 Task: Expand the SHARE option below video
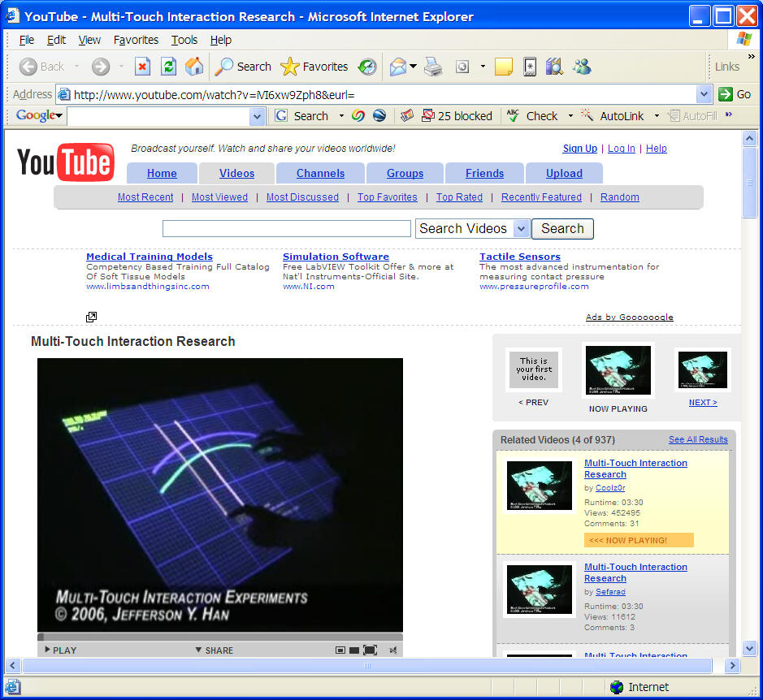[214, 650]
